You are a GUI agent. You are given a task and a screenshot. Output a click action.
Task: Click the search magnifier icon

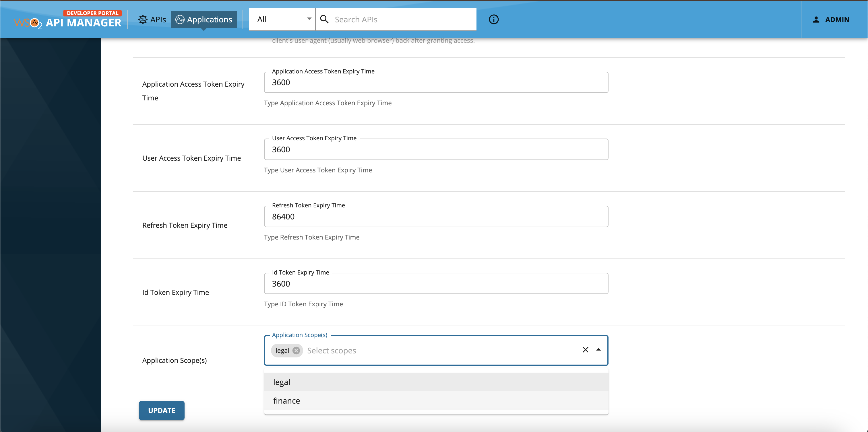point(324,19)
